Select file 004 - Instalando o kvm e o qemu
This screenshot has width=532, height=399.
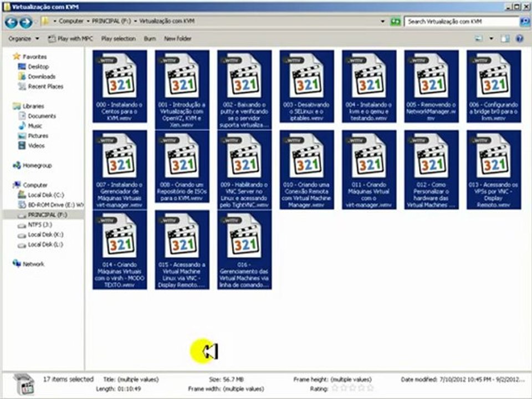click(369, 86)
